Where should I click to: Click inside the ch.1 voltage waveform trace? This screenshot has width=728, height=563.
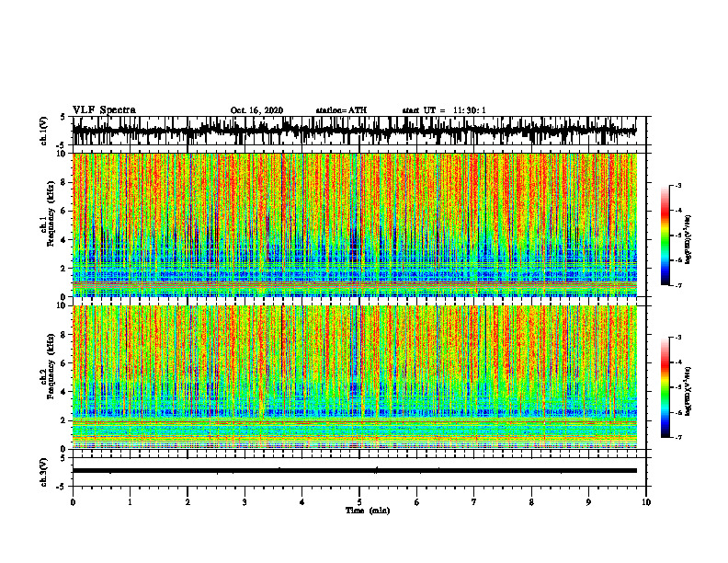point(354,131)
